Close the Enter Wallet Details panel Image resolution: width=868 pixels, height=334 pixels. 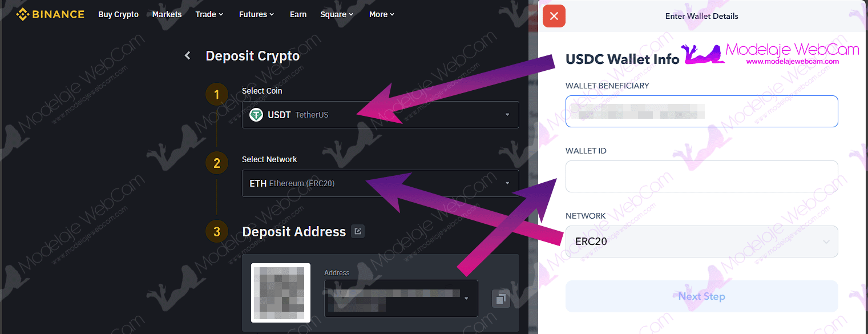pos(554,16)
